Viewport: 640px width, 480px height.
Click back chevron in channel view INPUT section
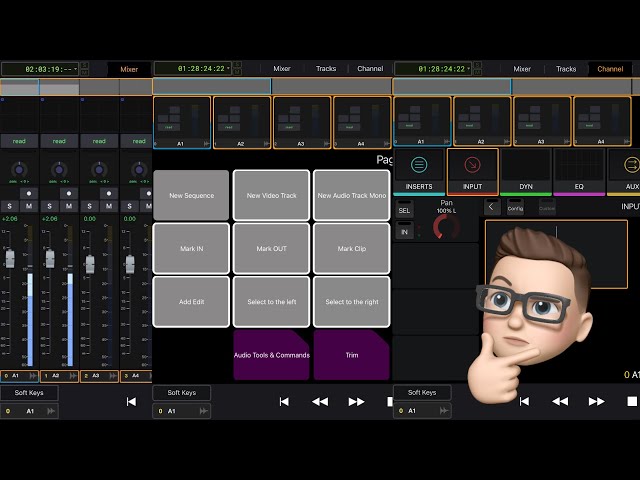click(491, 207)
